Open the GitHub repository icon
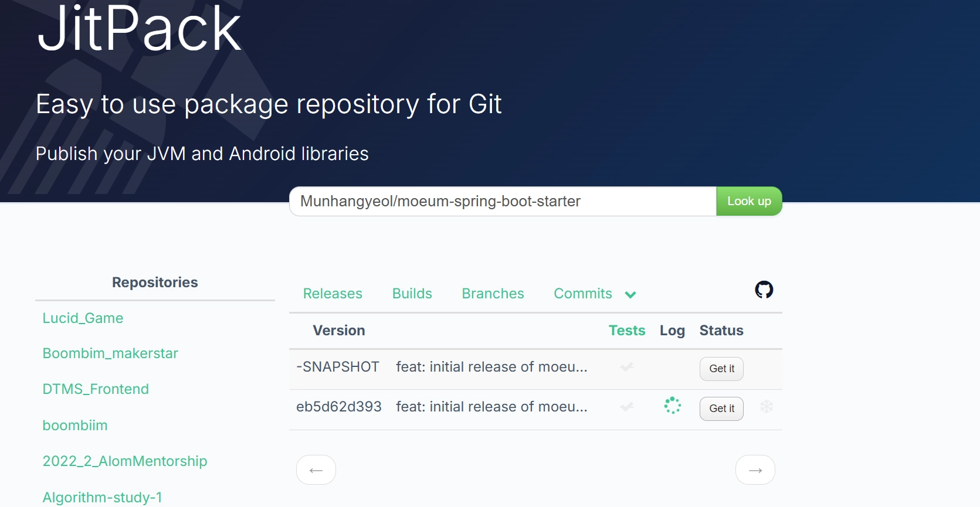Image resolution: width=980 pixels, height=507 pixels. [x=764, y=290]
